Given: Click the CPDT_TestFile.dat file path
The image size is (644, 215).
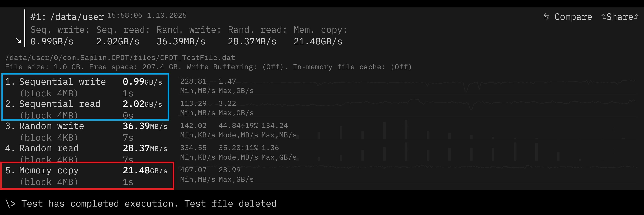Looking at the screenshot, I should (x=120, y=58).
